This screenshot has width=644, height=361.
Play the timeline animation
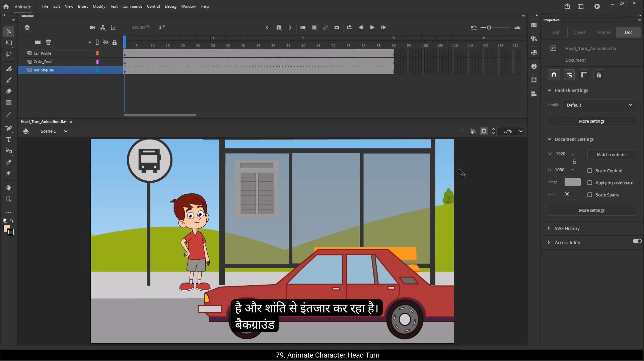372,27
